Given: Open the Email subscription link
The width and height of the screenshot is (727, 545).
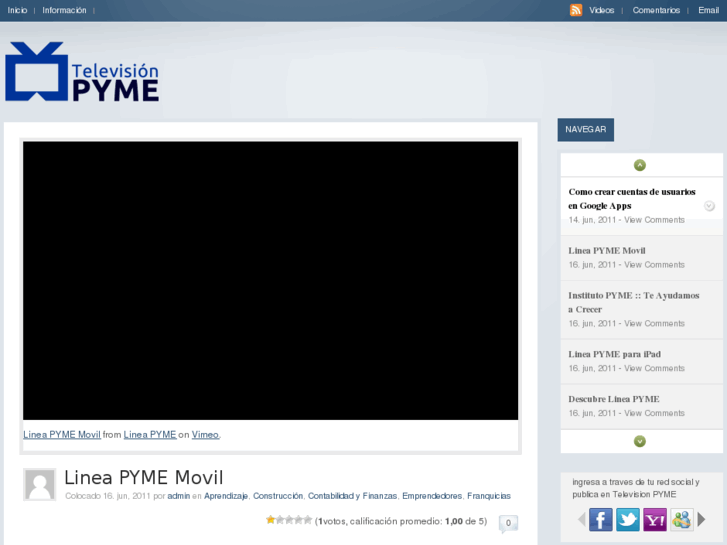Looking at the screenshot, I should pos(708,10).
